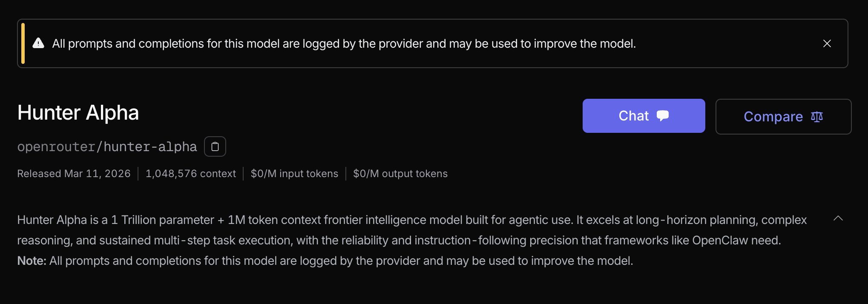This screenshot has width=868, height=304.
Task: Click the banner's logging warning text
Action: click(x=344, y=43)
